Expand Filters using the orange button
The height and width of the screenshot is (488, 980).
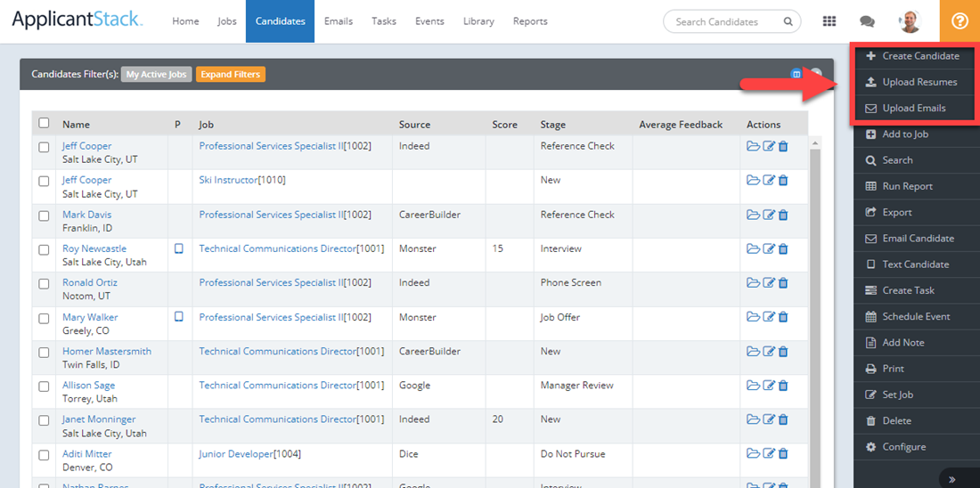[x=230, y=75]
